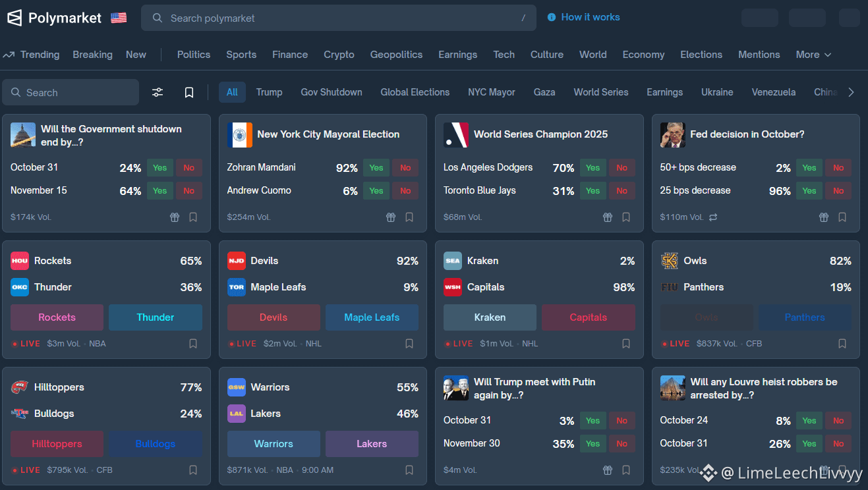Bookmark the Trump meet with Putin market
868x490 pixels.
coord(626,470)
